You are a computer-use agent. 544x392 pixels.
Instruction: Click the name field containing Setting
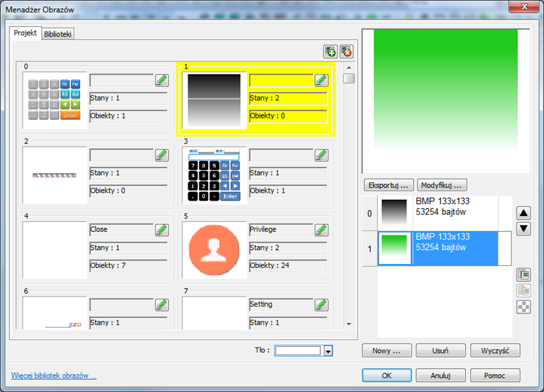pyautogui.click(x=282, y=305)
